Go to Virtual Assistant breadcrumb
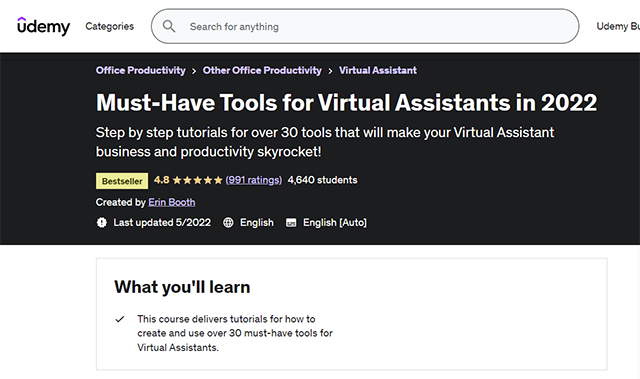 pyautogui.click(x=378, y=70)
